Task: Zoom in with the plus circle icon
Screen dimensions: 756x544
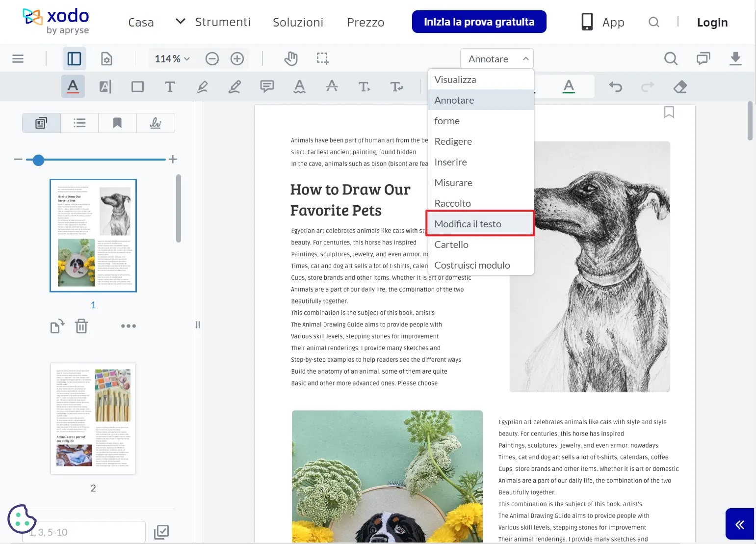Action: click(x=237, y=59)
